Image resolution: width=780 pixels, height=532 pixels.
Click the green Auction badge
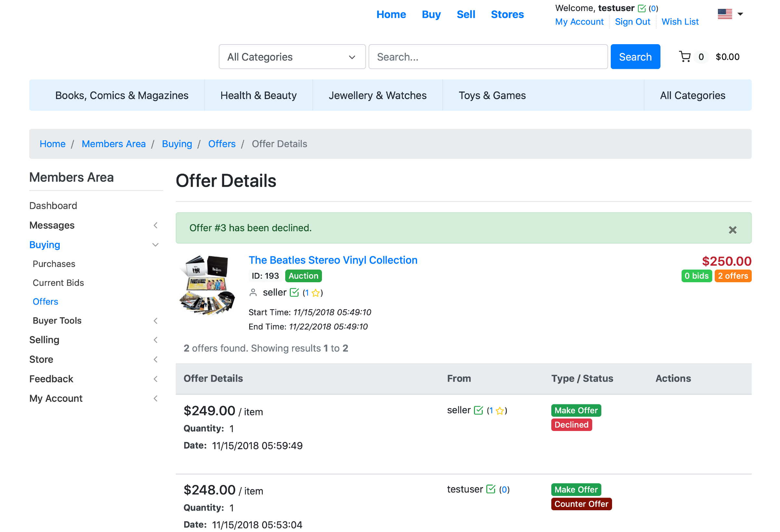pos(303,276)
